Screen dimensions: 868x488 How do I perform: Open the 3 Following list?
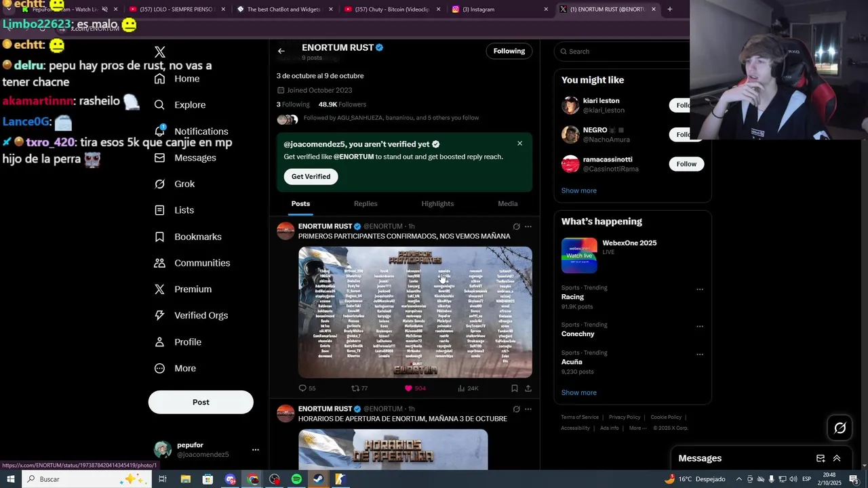(x=293, y=104)
